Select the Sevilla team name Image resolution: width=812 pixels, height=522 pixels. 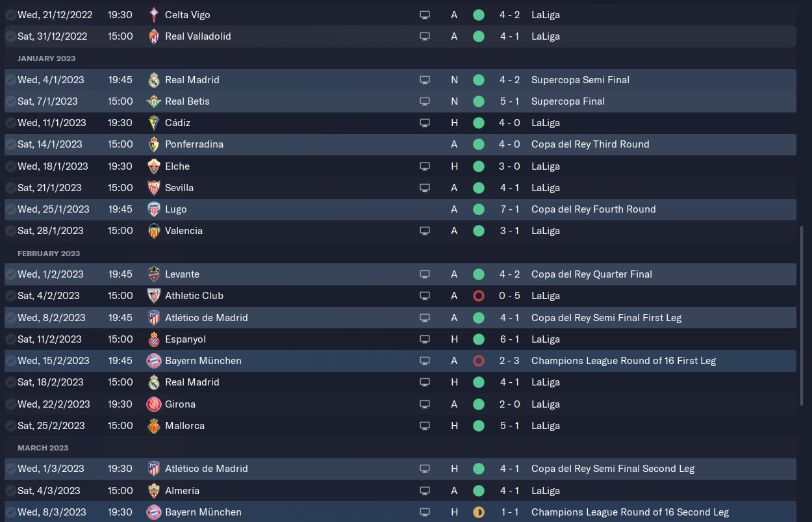point(179,188)
